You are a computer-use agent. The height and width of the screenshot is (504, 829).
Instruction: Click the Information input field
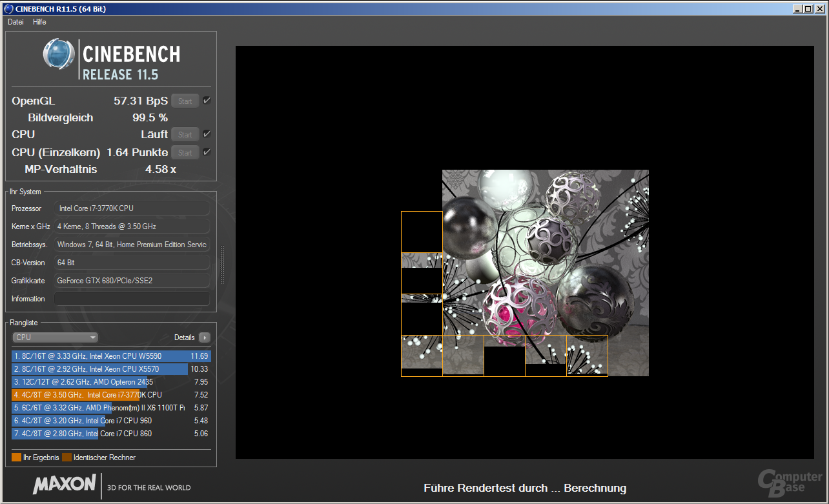click(132, 299)
